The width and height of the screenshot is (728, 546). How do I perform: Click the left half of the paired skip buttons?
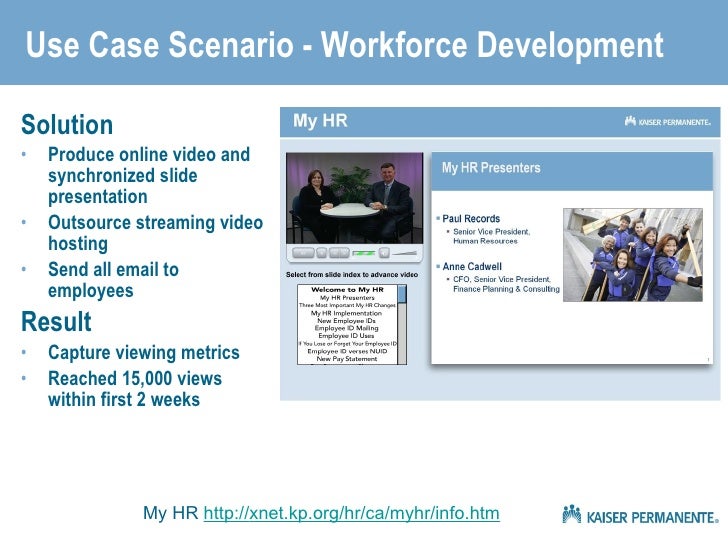click(x=334, y=253)
